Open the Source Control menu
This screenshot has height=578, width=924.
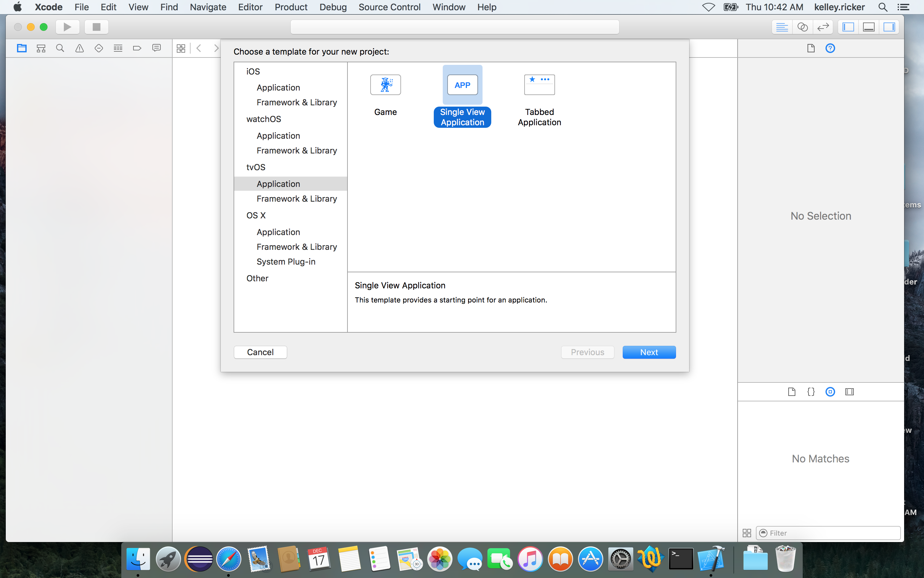tap(389, 7)
